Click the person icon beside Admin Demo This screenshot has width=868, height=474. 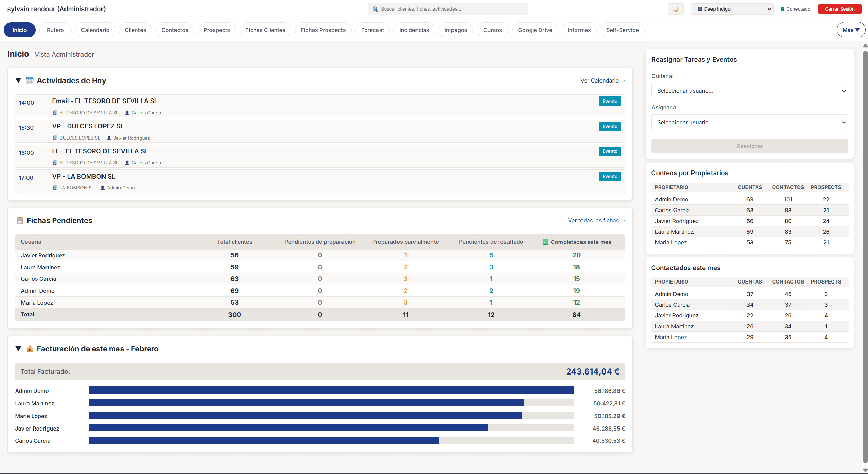[x=102, y=187]
